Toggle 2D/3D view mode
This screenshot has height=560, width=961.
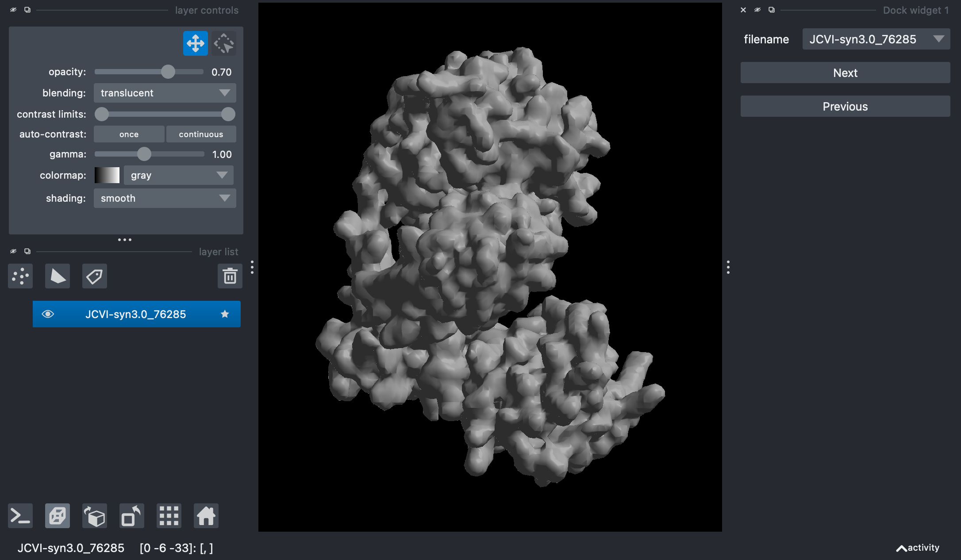pyautogui.click(x=58, y=516)
